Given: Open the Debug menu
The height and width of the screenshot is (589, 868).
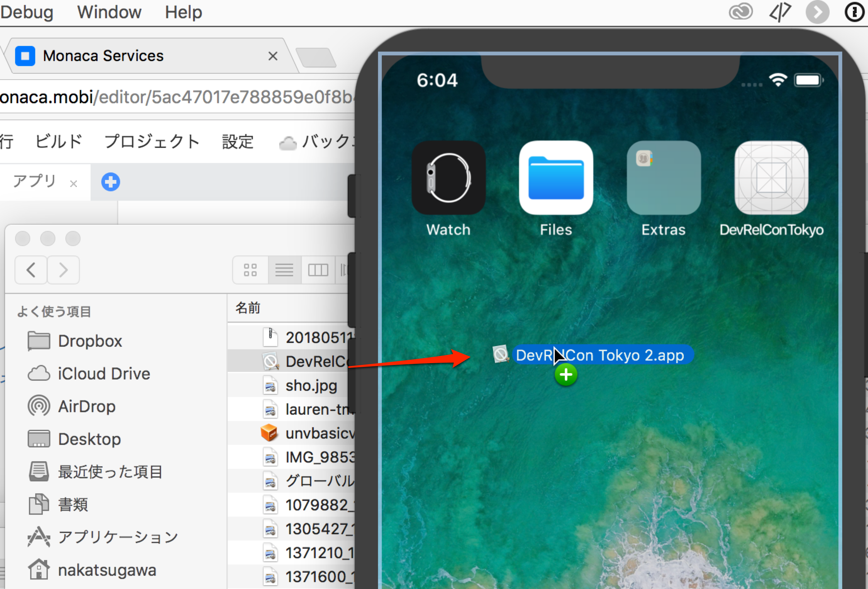Looking at the screenshot, I should [x=27, y=12].
